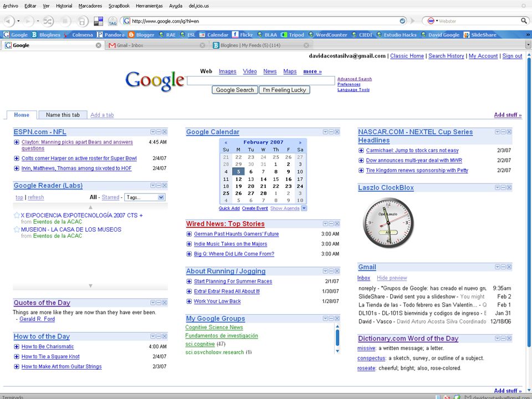Viewport: 532px width, 399px height.
Task: Close the Bloglines My Feeds browser tab
Action: (x=306, y=45)
